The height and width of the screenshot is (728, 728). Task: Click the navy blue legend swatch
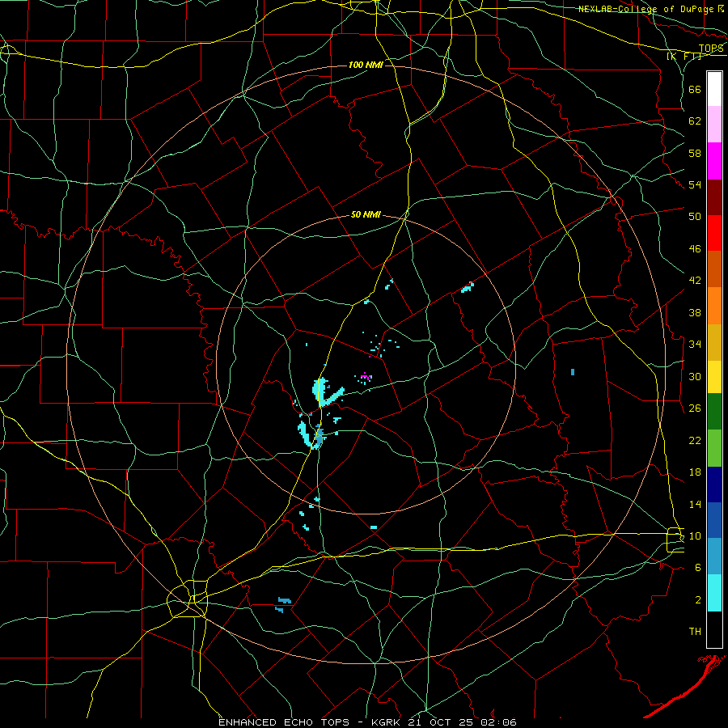pyautogui.click(x=714, y=485)
